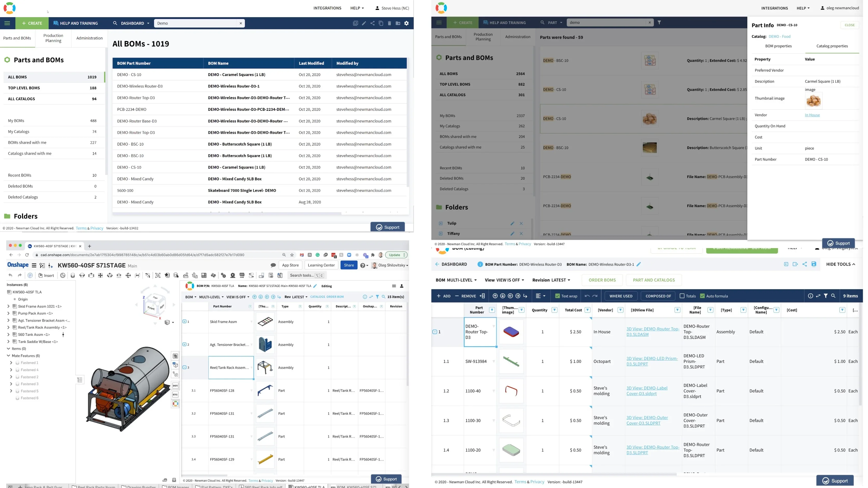Click the pencil icon beside BOM Name DEMO-Wireless Router-D3-1

(638, 264)
